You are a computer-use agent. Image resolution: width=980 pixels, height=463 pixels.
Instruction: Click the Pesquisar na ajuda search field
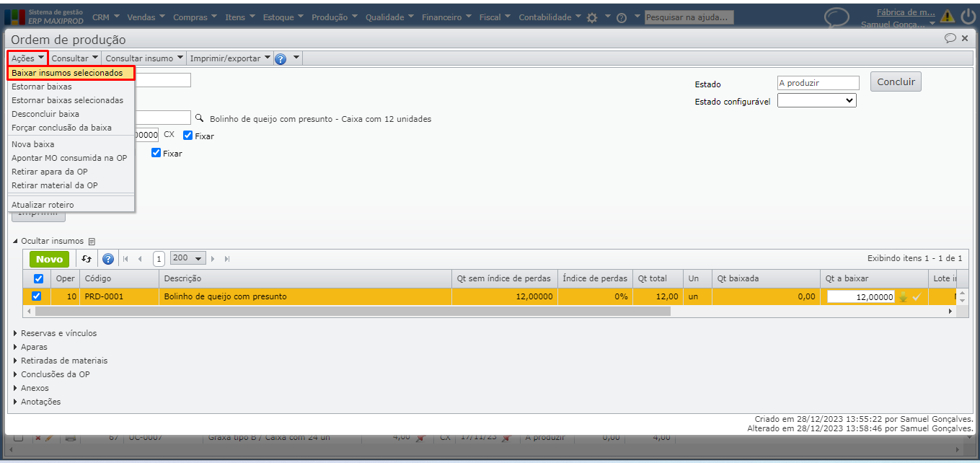(x=689, y=17)
